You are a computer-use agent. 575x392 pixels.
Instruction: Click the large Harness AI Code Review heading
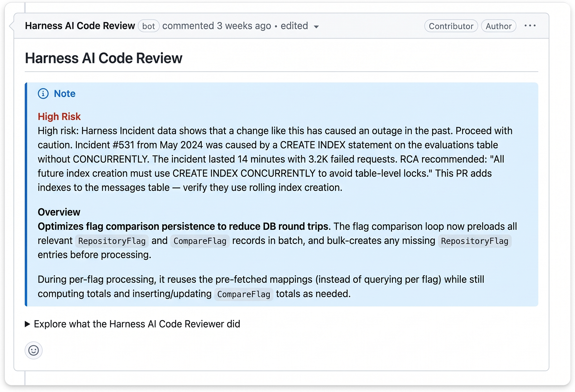(104, 58)
